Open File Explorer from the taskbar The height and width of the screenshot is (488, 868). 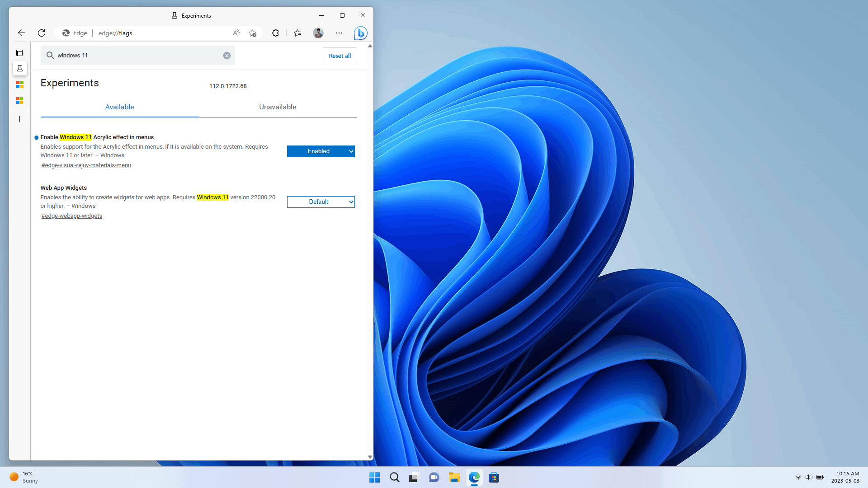point(454,478)
